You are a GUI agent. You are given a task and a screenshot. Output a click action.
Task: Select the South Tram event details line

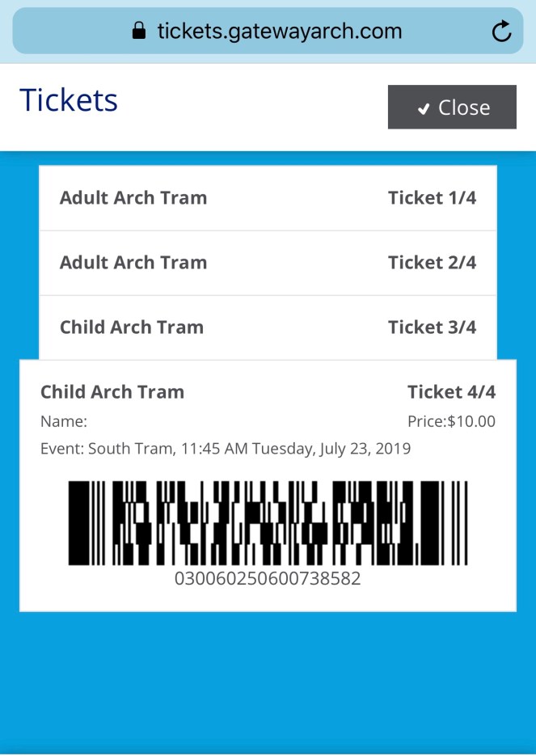[226, 448]
